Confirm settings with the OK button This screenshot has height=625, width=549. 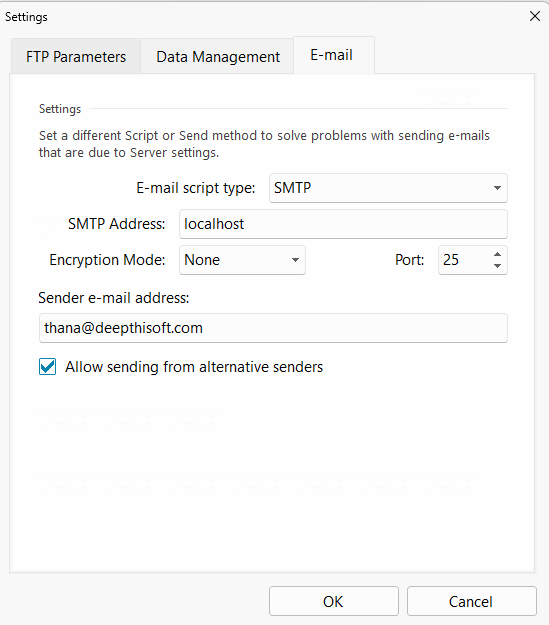click(334, 601)
